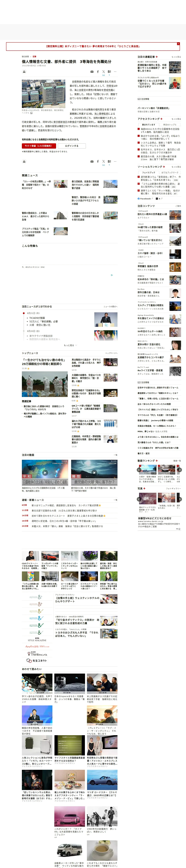This screenshot has height=868, width=186.
Task: Open the 一覧 link beside 注目の動画
Action: (x=115, y=455)
